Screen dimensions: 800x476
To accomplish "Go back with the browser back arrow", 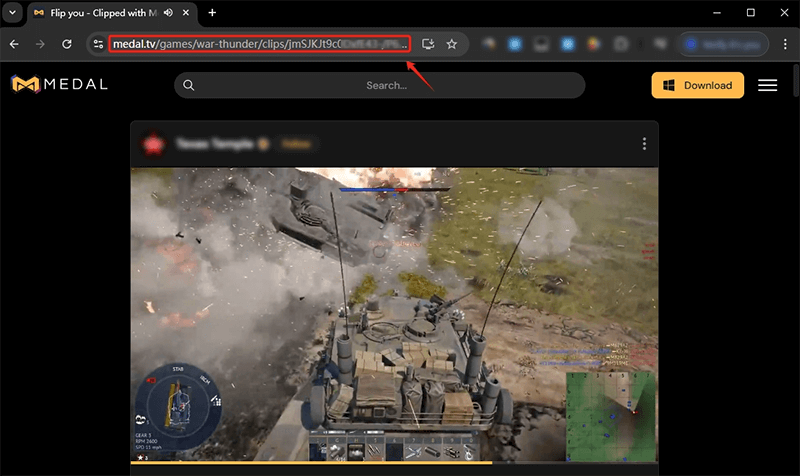I will click(x=14, y=44).
